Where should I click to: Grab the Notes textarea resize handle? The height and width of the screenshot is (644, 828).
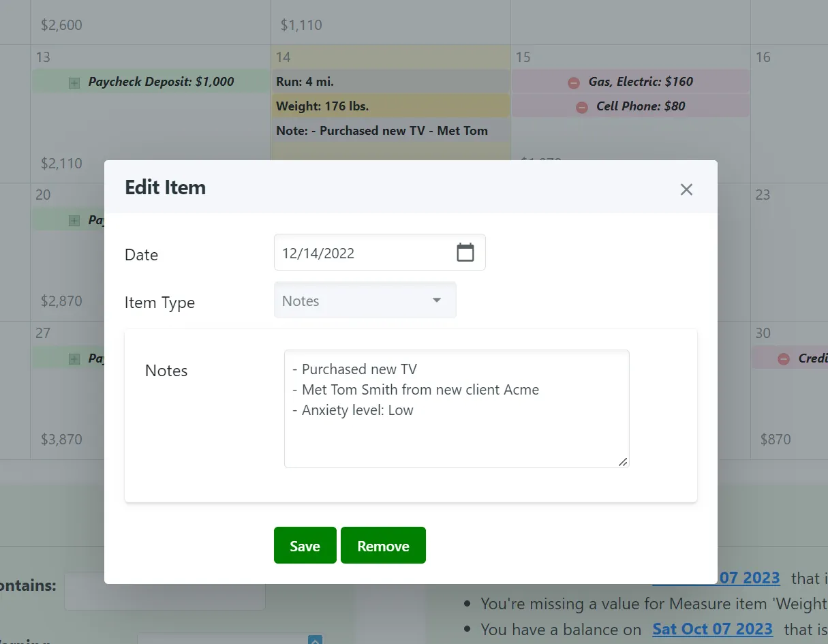[623, 462]
